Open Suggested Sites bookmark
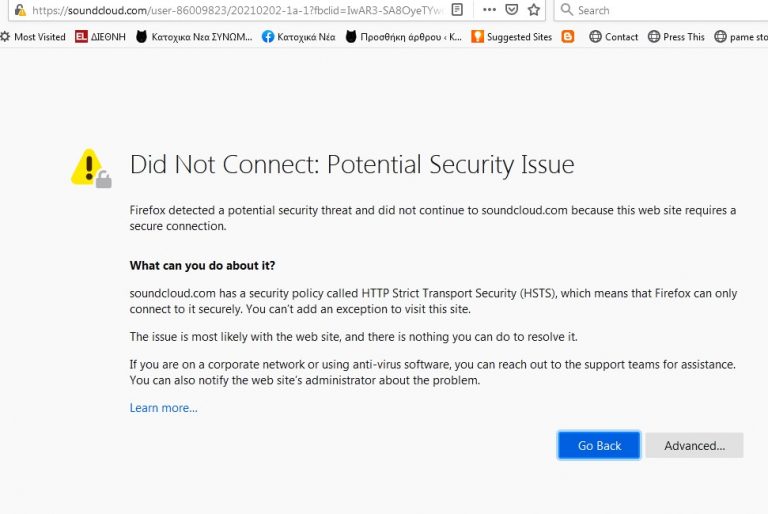The height and width of the screenshot is (514, 768). click(511, 37)
